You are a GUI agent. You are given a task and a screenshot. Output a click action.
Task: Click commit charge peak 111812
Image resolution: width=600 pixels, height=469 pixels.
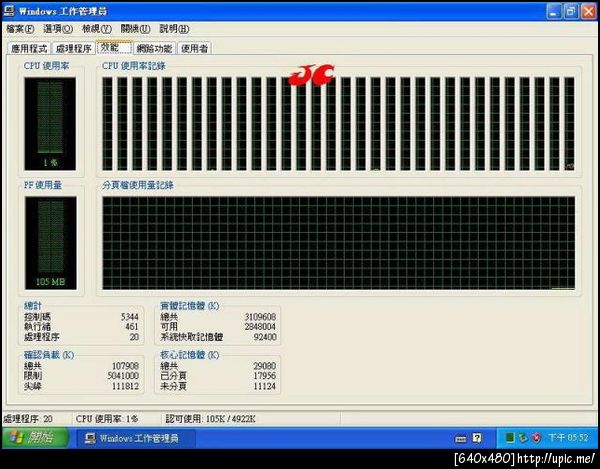[125, 386]
